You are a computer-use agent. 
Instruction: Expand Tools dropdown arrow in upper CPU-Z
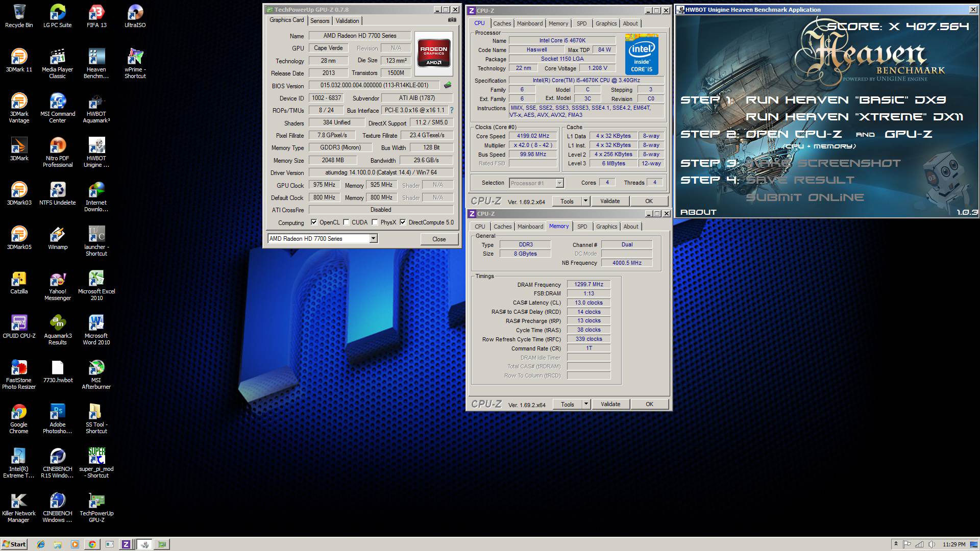[585, 201]
